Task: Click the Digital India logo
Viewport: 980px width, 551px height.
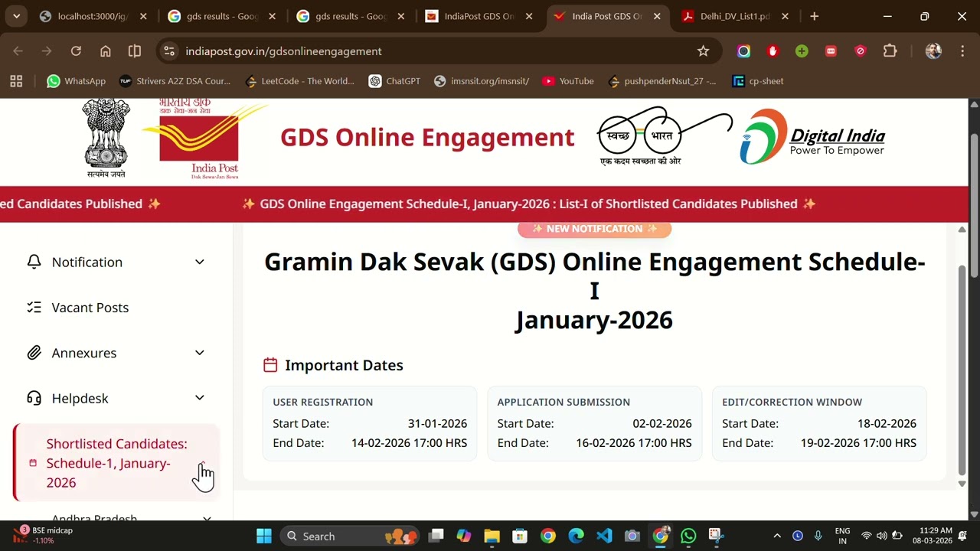Action: (x=812, y=137)
